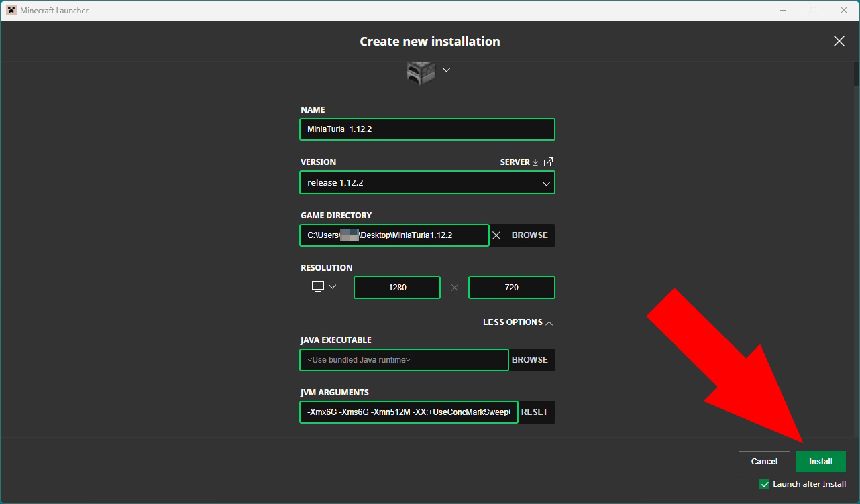The height and width of the screenshot is (504, 860).
Task: Edit the 1280 width field
Action: (x=397, y=288)
